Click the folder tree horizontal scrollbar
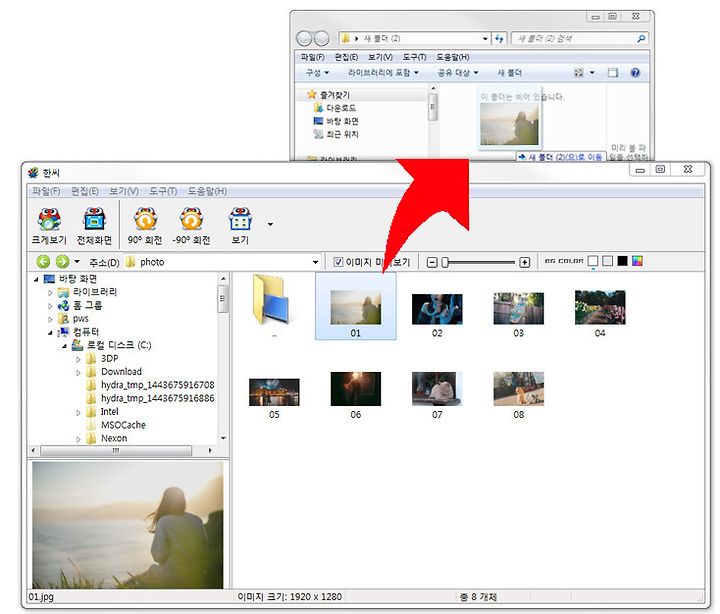 [116, 451]
